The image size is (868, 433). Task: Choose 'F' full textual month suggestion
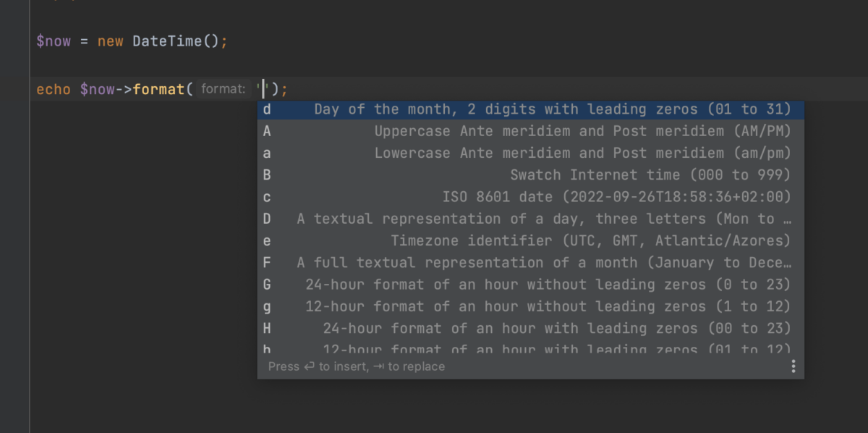[530, 262]
